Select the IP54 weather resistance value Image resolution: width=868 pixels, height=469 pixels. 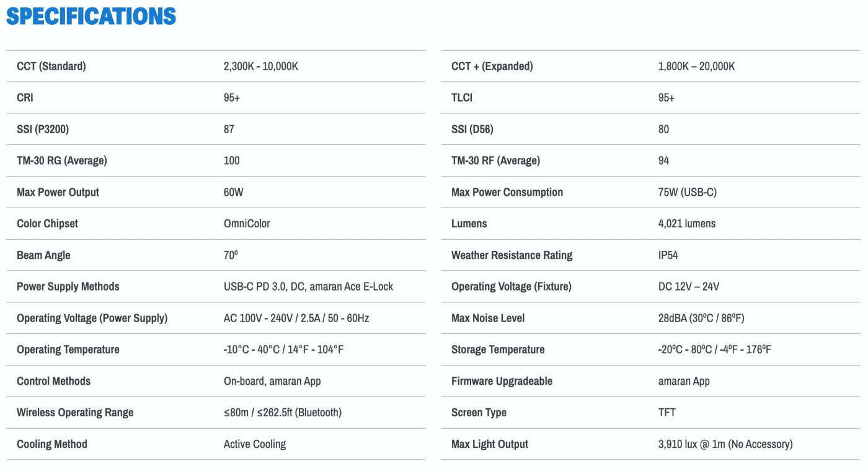click(668, 255)
